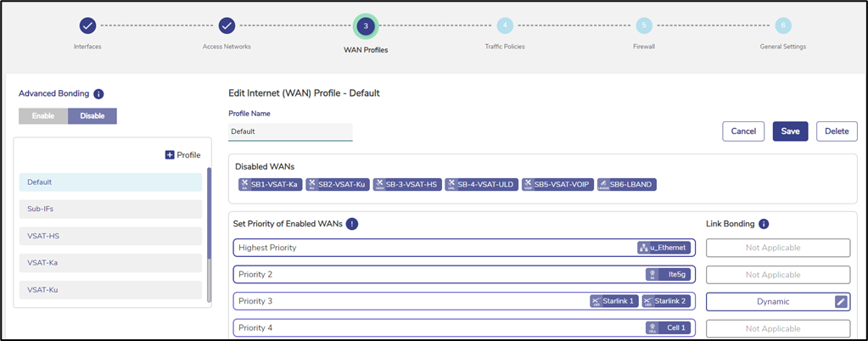
Task: Select the VSAT-HS profile
Action: click(x=110, y=236)
